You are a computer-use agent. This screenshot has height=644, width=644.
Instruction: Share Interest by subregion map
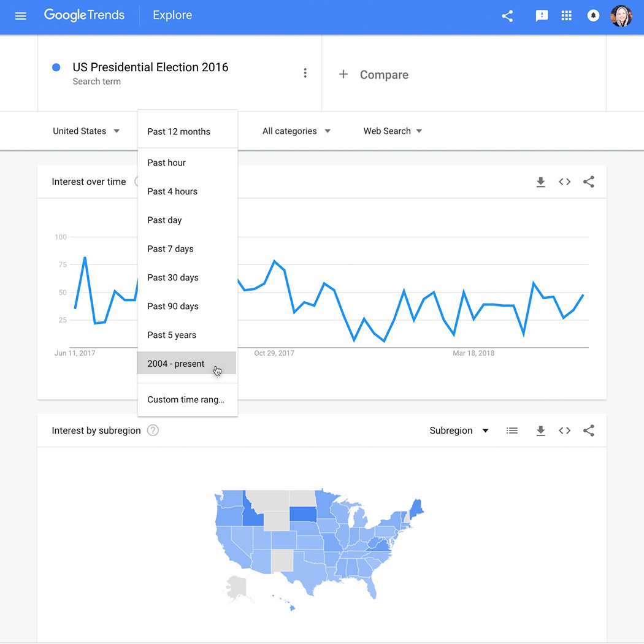(589, 431)
